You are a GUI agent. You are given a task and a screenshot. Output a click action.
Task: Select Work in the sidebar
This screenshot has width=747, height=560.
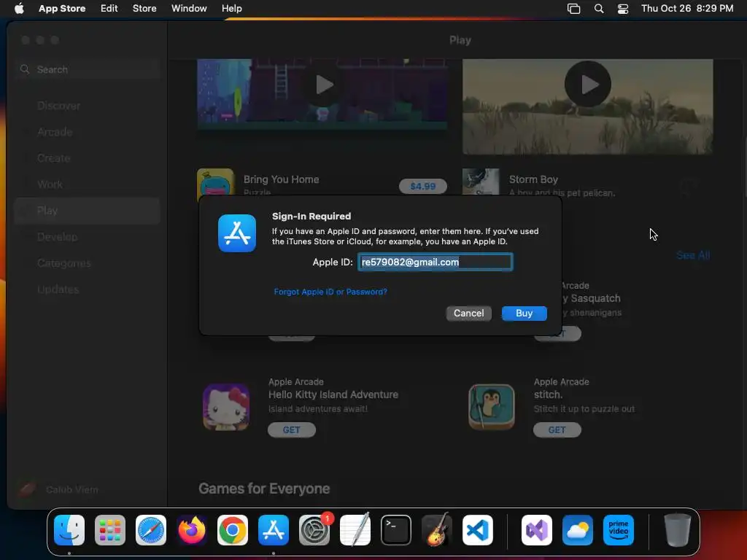point(88,184)
